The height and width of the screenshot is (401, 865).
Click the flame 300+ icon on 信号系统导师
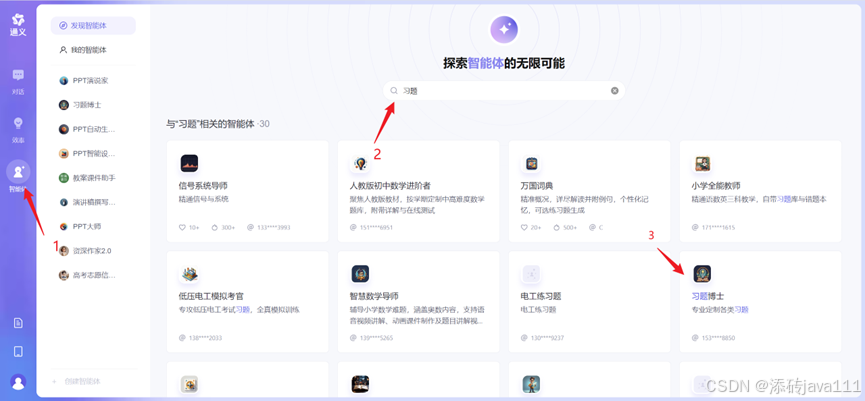215,227
